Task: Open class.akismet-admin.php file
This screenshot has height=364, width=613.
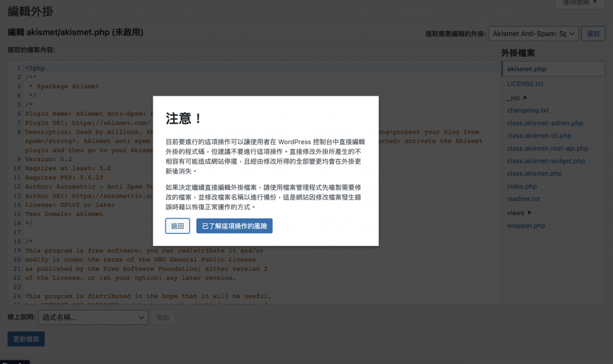Action: tap(545, 123)
